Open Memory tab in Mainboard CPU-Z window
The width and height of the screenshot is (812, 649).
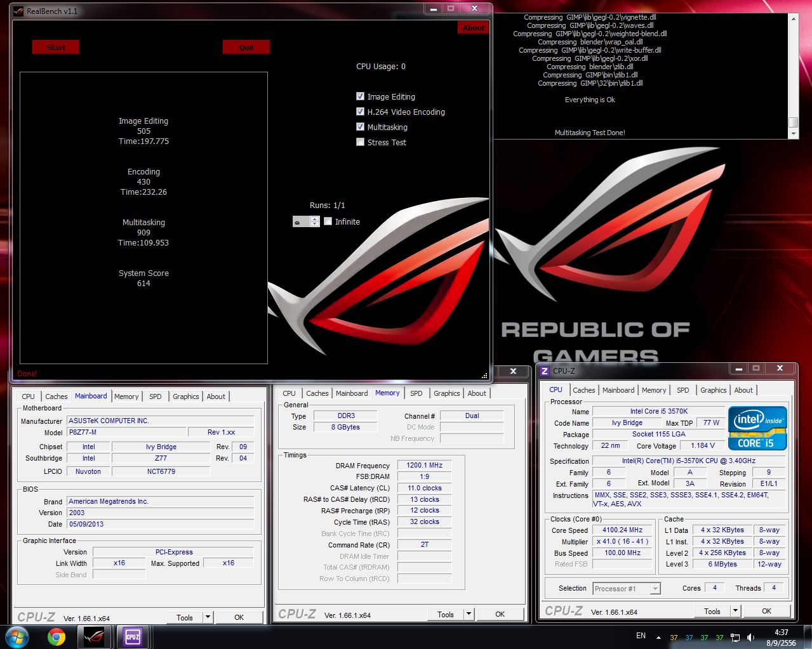(126, 397)
